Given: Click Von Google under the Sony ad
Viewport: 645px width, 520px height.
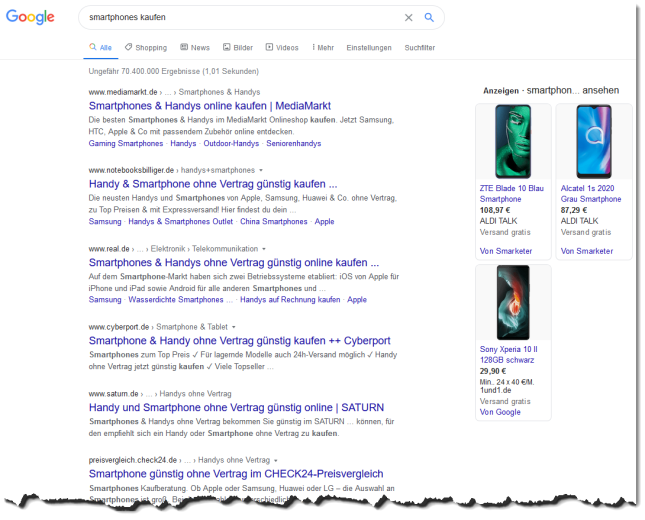Looking at the screenshot, I should tap(500, 412).
